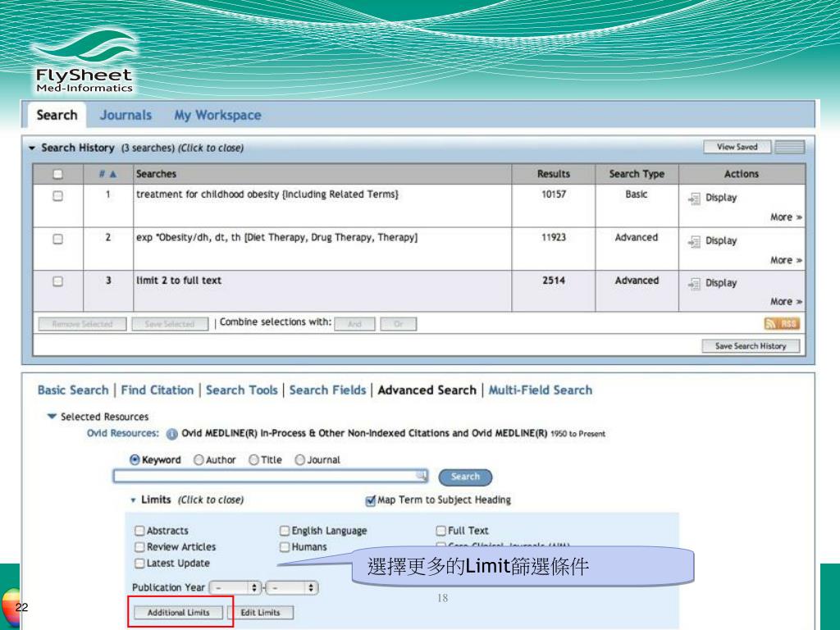Click the Additional Limits button
Viewport: 840px width, 630px height.
pyautogui.click(x=178, y=612)
